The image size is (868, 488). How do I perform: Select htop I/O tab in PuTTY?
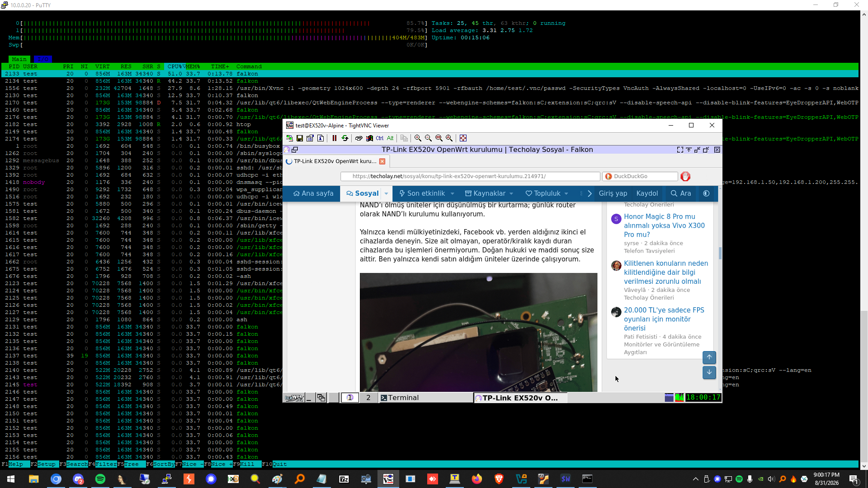(x=43, y=59)
